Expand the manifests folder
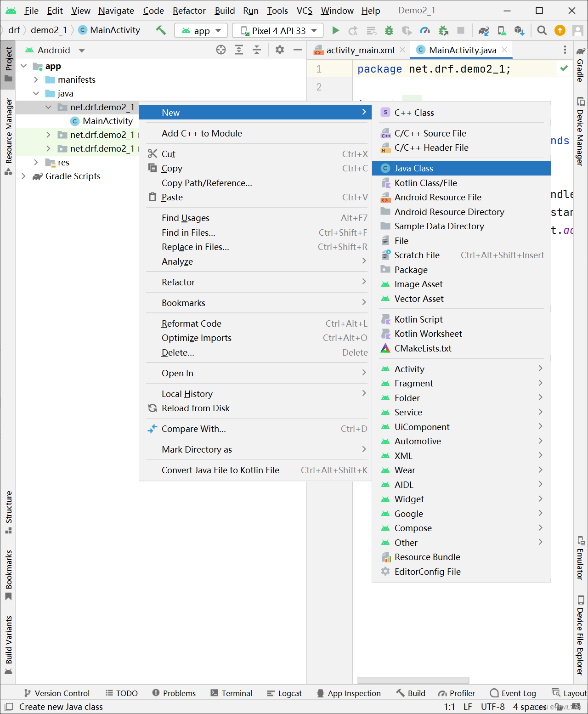 [x=36, y=79]
